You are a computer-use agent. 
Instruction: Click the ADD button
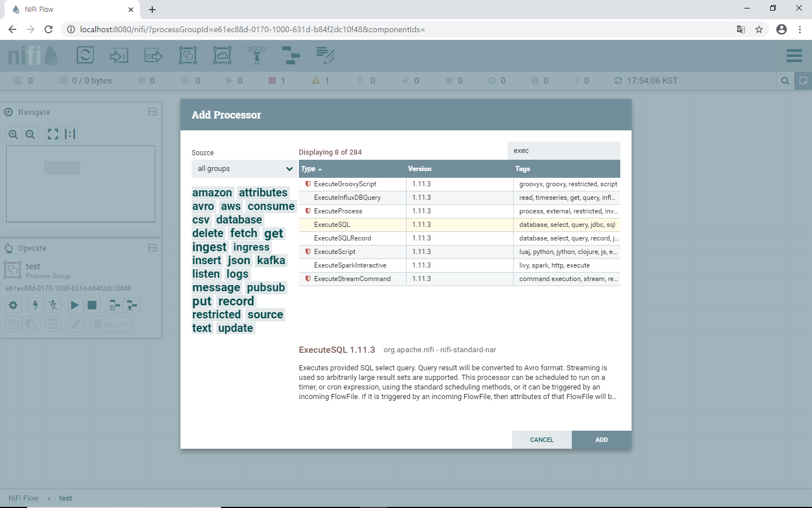[602, 440]
